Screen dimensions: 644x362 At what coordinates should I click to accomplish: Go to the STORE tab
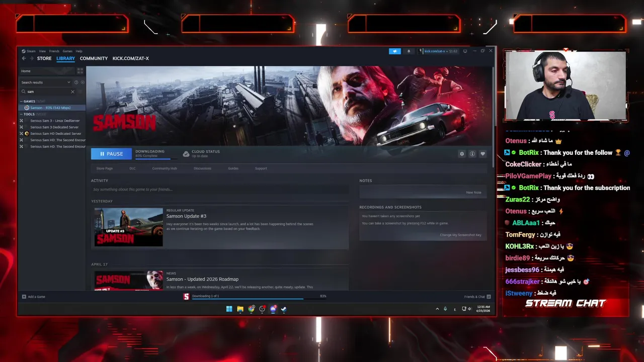pyautogui.click(x=44, y=58)
